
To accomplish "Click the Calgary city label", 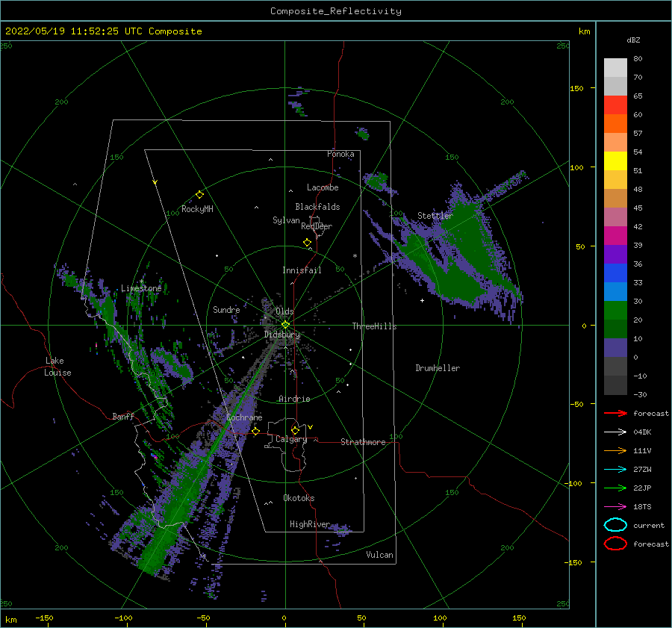I will pyautogui.click(x=291, y=439).
